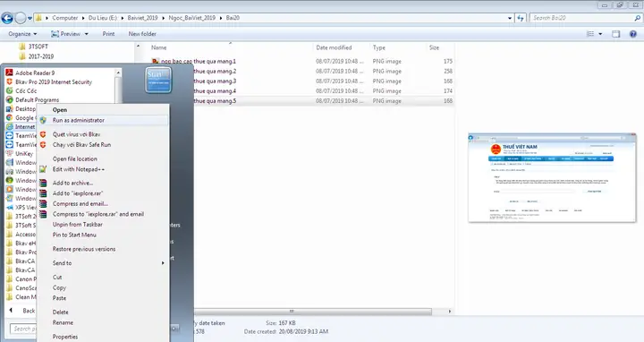Image resolution: width=644 pixels, height=342 pixels.
Task: Click the WinRAR icon beside Add to "iexplore.rar"
Action: [x=43, y=193]
